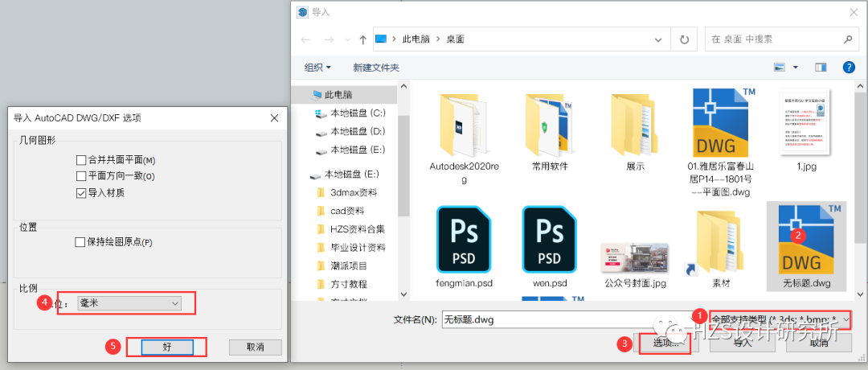Go forward with the right arrow

[x=328, y=40]
